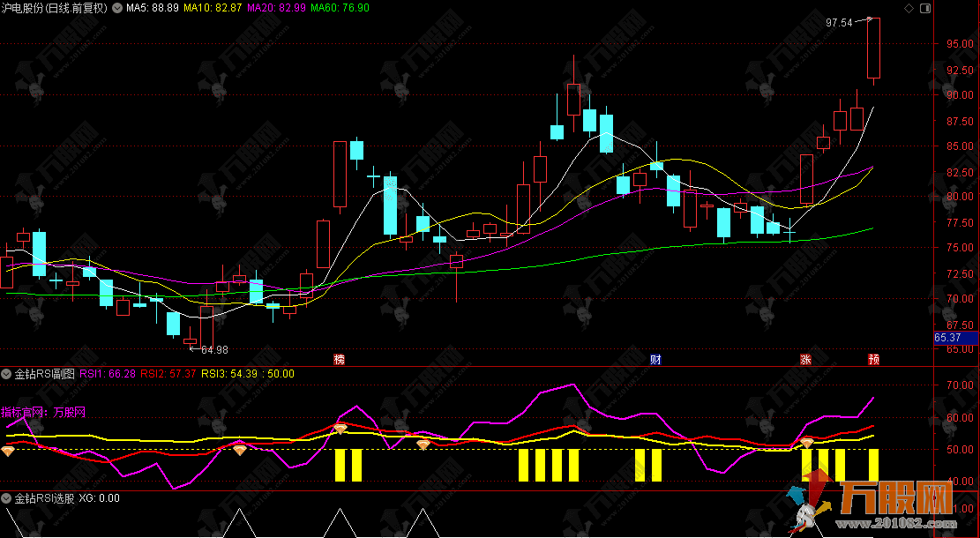
Task: Select the 金钻RSI副图 indicator name
Action: coord(45,374)
